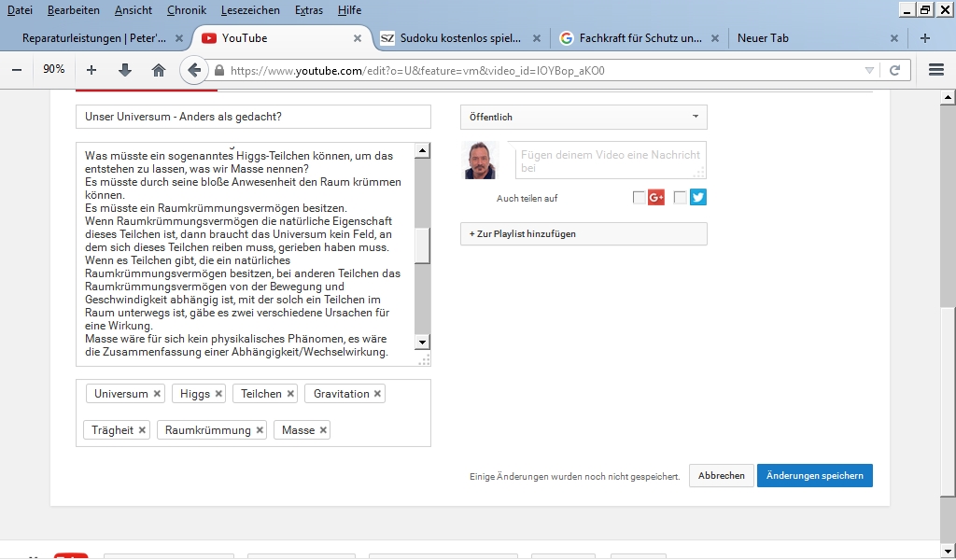This screenshot has width=956, height=560.
Task: Reload the page with the refresh icon
Action: 894,70
